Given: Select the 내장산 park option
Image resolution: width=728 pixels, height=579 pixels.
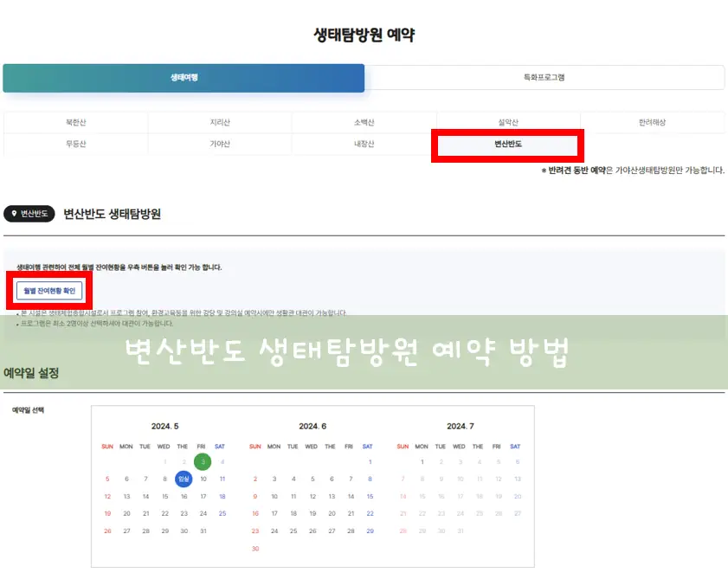Looking at the screenshot, I should 364,145.
